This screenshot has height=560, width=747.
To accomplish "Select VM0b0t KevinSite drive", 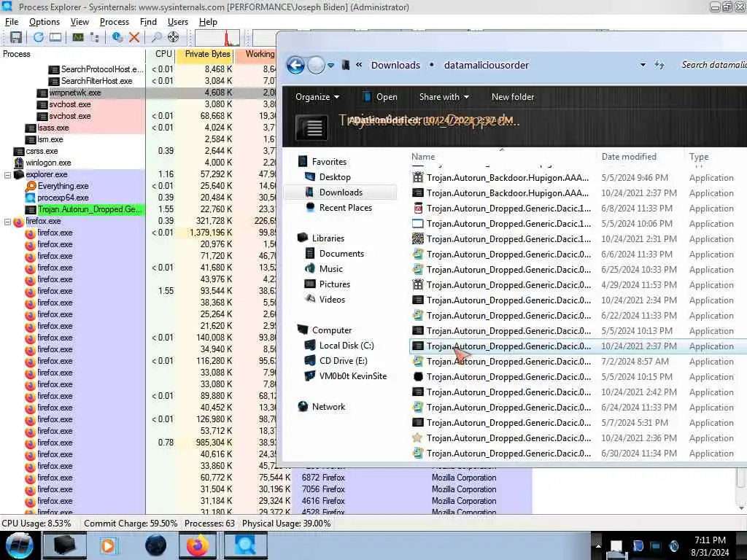I will 352,376.
